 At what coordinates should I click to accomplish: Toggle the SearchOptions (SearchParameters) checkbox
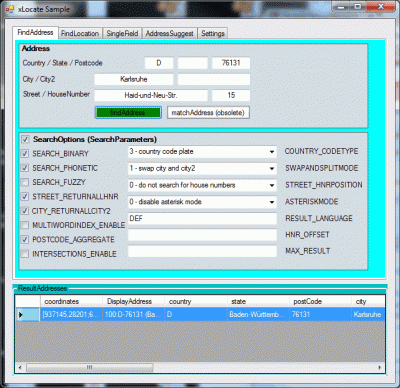point(25,139)
